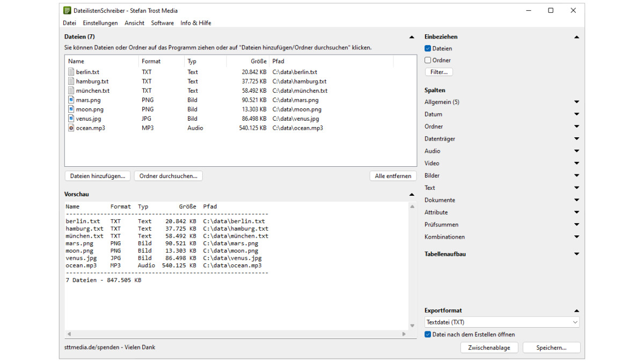The width and height of the screenshot is (644, 362).
Task: Click the Speichern button
Action: (x=551, y=348)
